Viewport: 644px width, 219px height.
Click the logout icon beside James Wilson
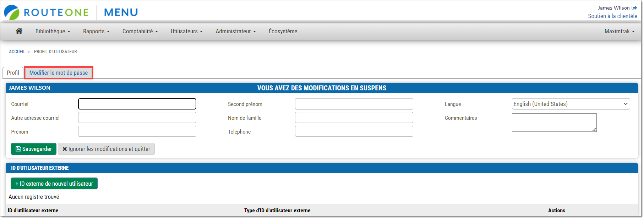pos(634,8)
